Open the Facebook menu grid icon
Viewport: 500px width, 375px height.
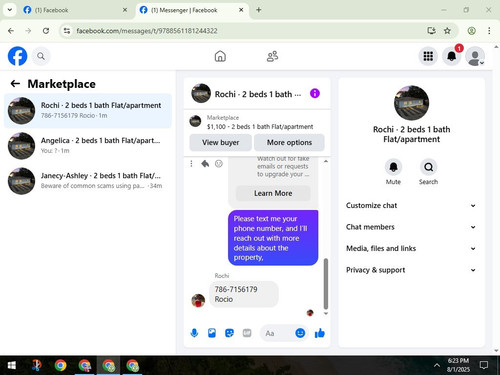[x=428, y=56]
